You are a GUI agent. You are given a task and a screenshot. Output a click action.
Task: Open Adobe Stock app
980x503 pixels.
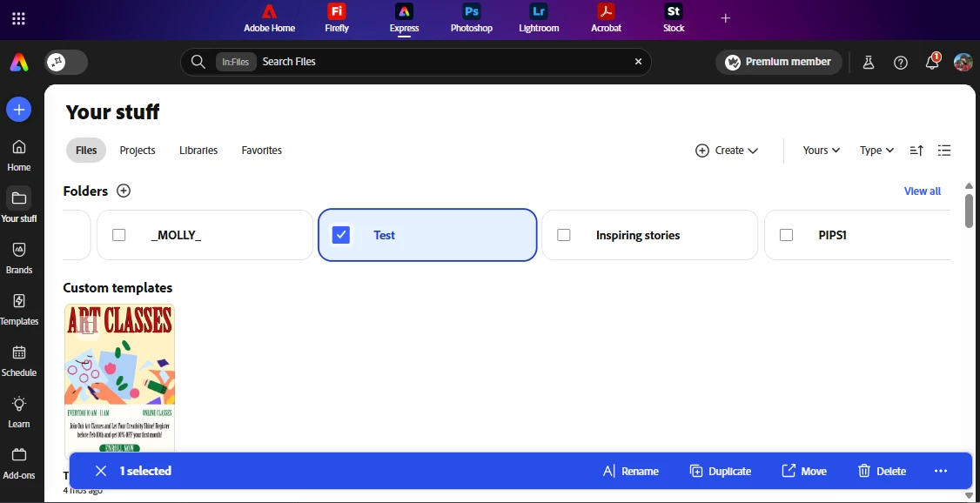pos(674,19)
